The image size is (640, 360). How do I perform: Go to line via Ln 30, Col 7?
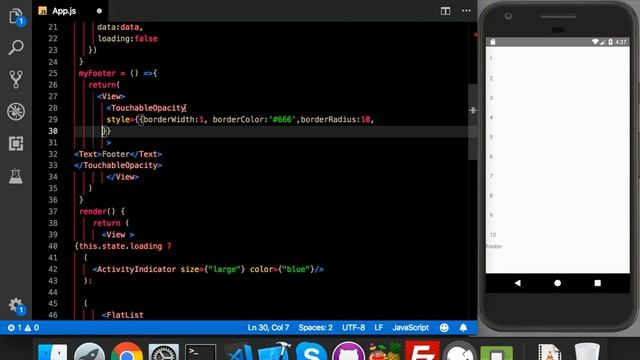tap(268, 327)
